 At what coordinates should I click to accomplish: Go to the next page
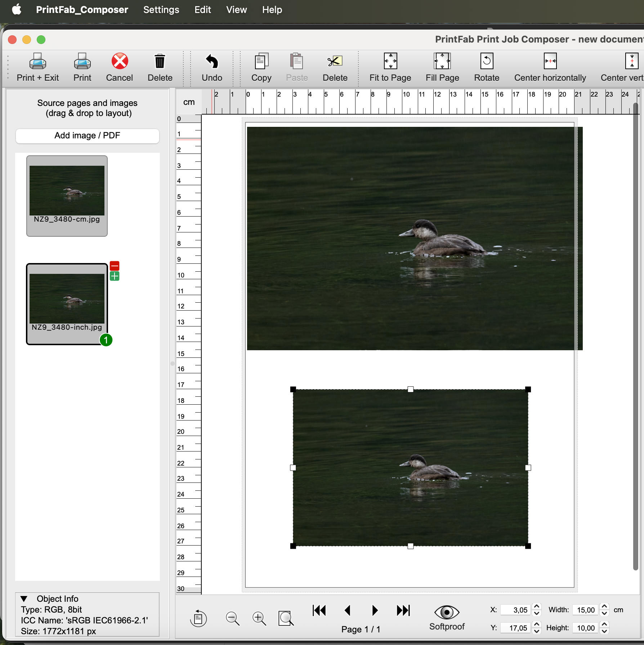[375, 610]
